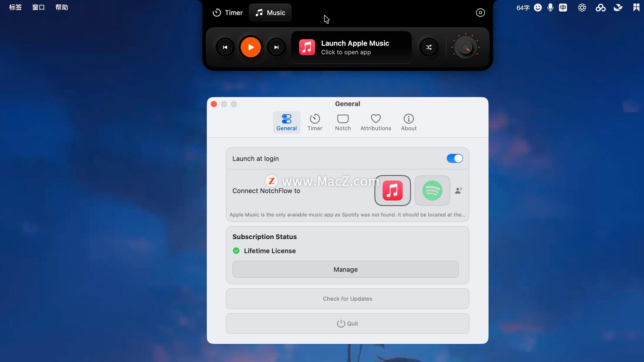644x362 pixels.
Task: Switch to the Timer notch tab
Action: pos(228,12)
